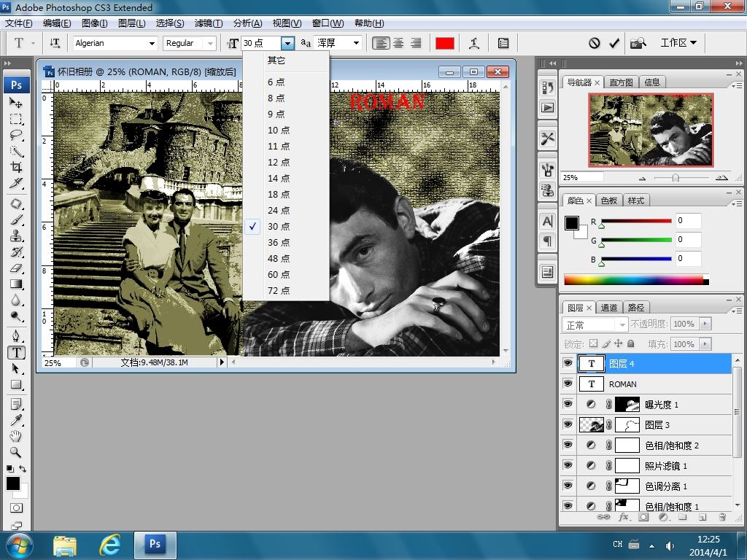Select the Slice tool
747x560 pixels.
16,183
